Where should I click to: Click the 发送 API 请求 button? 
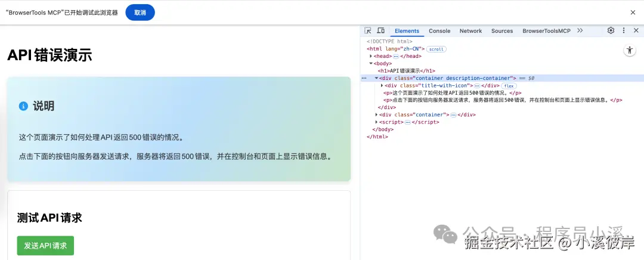pyautogui.click(x=45, y=246)
